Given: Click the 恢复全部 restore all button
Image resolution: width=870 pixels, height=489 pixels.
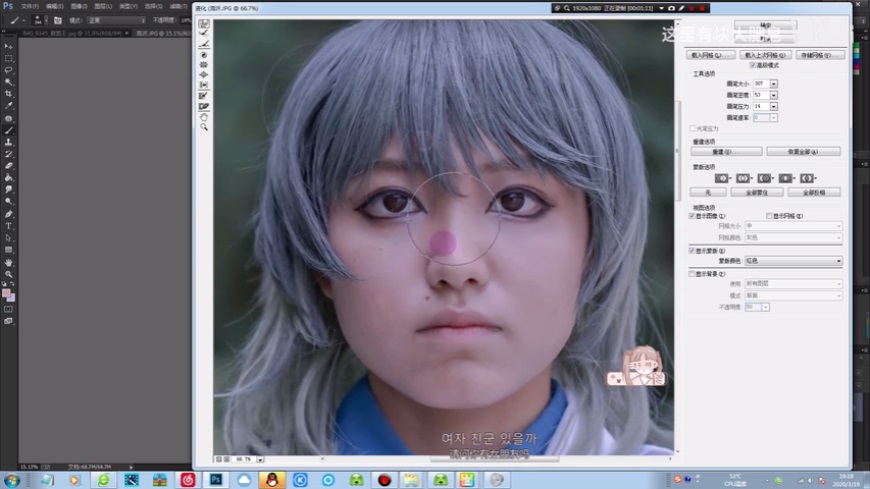Looking at the screenshot, I should [x=802, y=151].
